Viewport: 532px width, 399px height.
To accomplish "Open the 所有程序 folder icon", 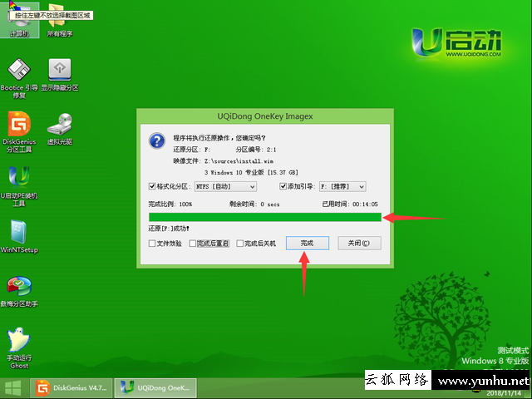I will pos(60,21).
